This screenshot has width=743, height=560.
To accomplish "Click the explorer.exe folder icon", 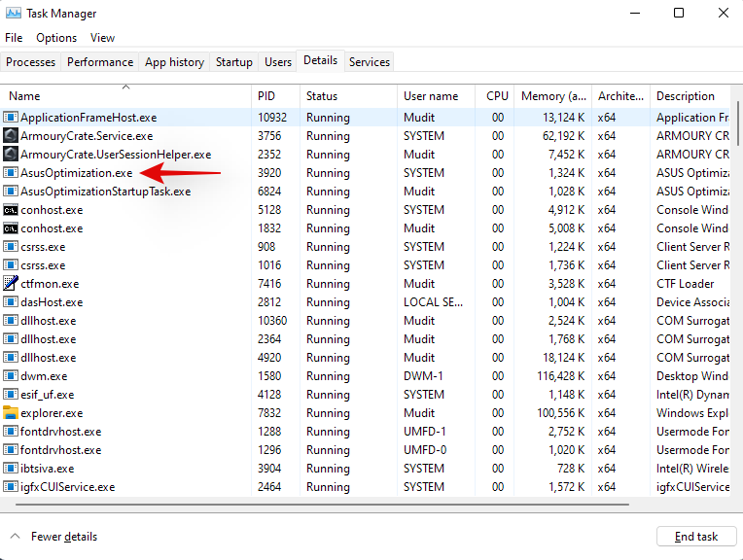I will pos(11,413).
